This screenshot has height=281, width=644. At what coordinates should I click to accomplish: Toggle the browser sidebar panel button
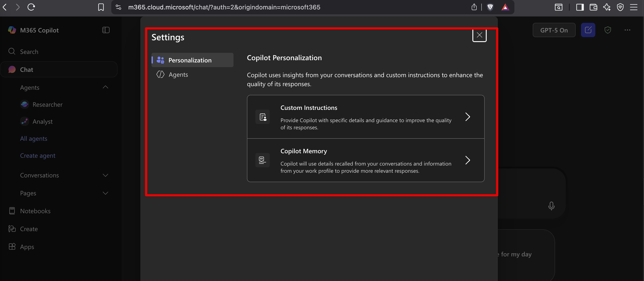pos(580,7)
